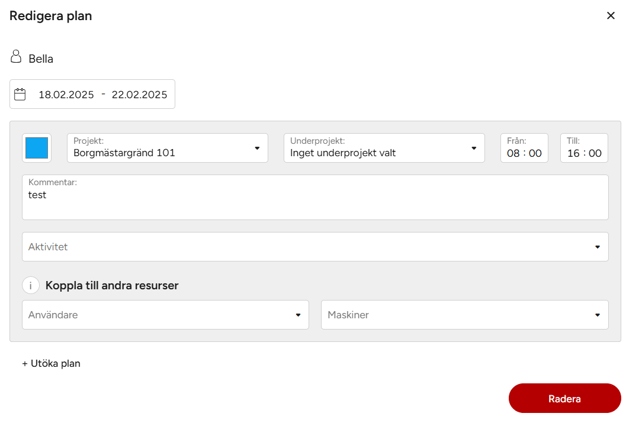Select the end date 22.02.2025
Screen dimensions: 626x423
pyautogui.click(x=139, y=95)
